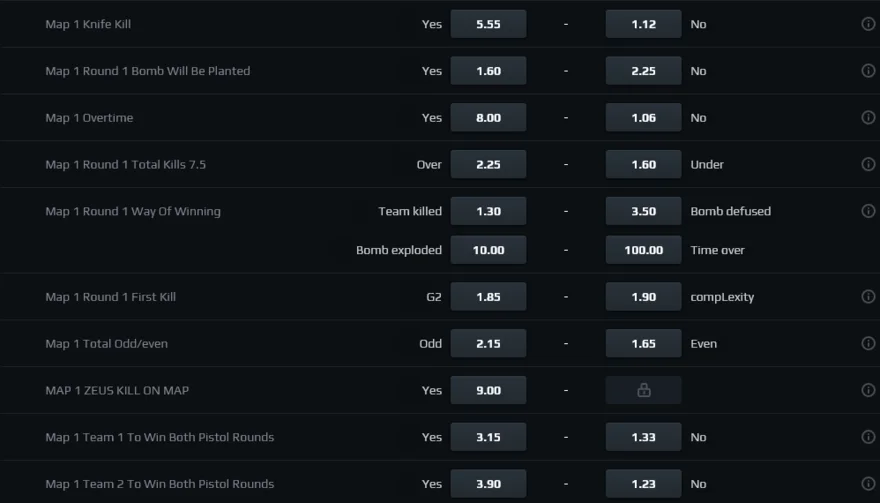Open info icon for Total Odd/even market
The image size is (880, 503).
pyautogui.click(x=868, y=344)
